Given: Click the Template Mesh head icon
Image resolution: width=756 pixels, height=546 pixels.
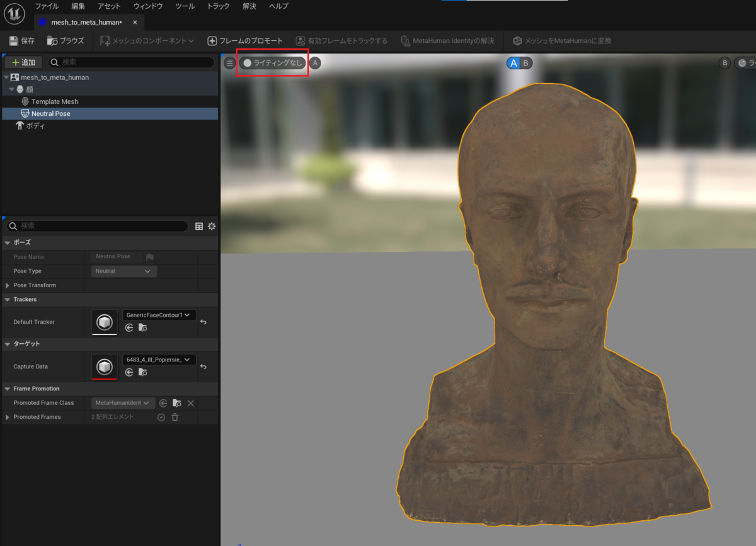Looking at the screenshot, I should [x=25, y=101].
